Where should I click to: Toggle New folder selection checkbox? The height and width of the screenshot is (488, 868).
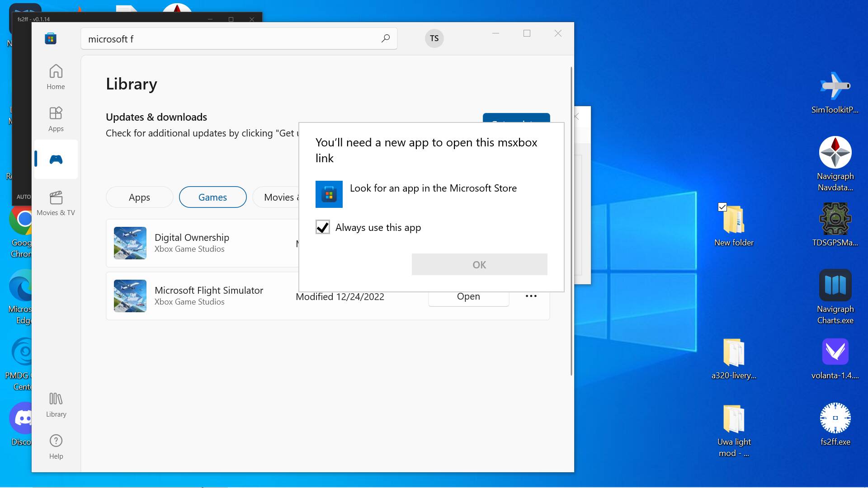pyautogui.click(x=722, y=207)
